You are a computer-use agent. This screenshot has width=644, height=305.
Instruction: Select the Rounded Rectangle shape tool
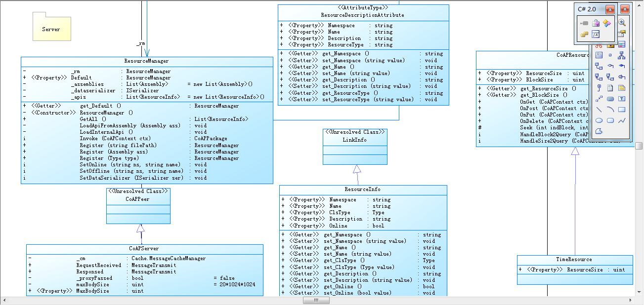tap(610, 120)
